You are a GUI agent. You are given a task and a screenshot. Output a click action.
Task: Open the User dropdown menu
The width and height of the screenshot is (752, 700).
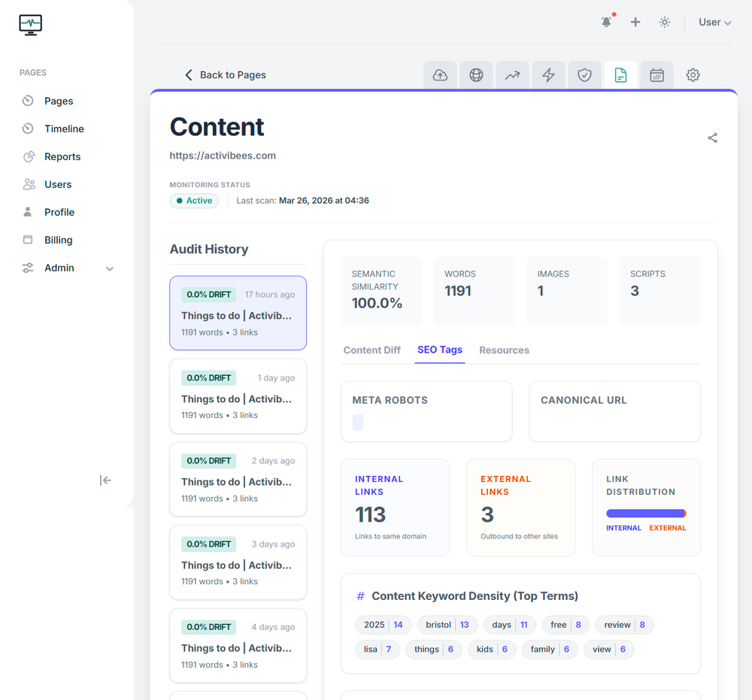pos(714,22)
